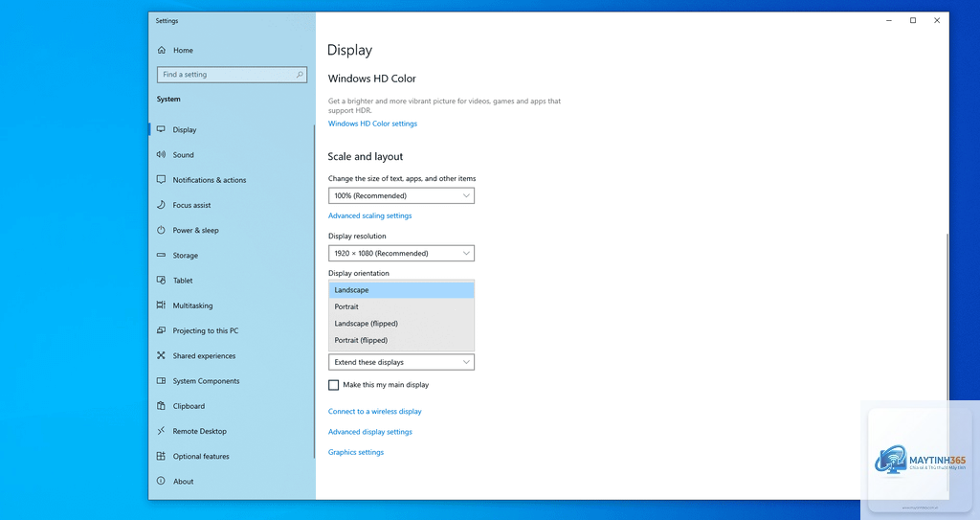Click Connect to a wireless display
This screenshot has height=520, width=980.
coord(375,412)
